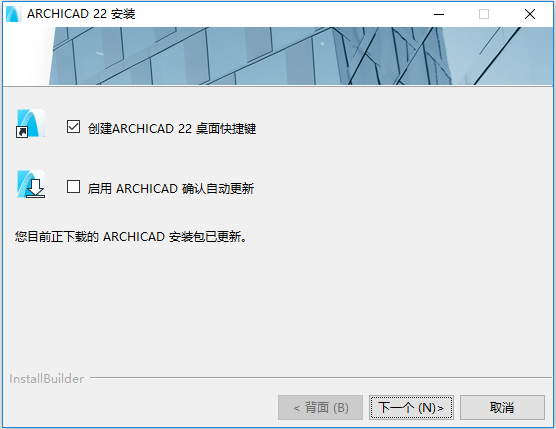Uncheck the create desktop shortcut checkbox

click(x=73, y=127)
